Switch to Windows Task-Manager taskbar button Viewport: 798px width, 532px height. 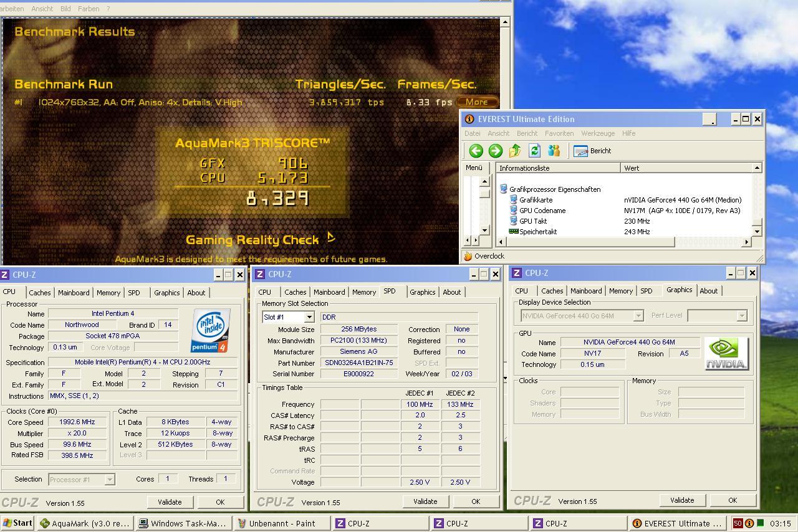[x=183, y=523]
